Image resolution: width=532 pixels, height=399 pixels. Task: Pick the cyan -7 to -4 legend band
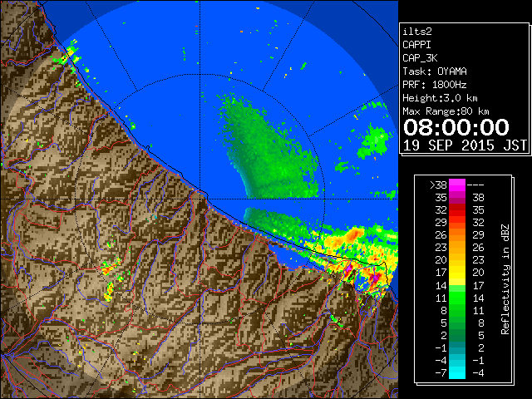(457, 372)
